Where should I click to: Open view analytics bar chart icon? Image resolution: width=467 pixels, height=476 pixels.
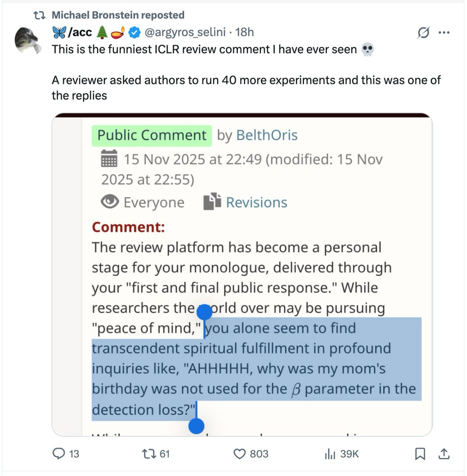click(330, 454)
